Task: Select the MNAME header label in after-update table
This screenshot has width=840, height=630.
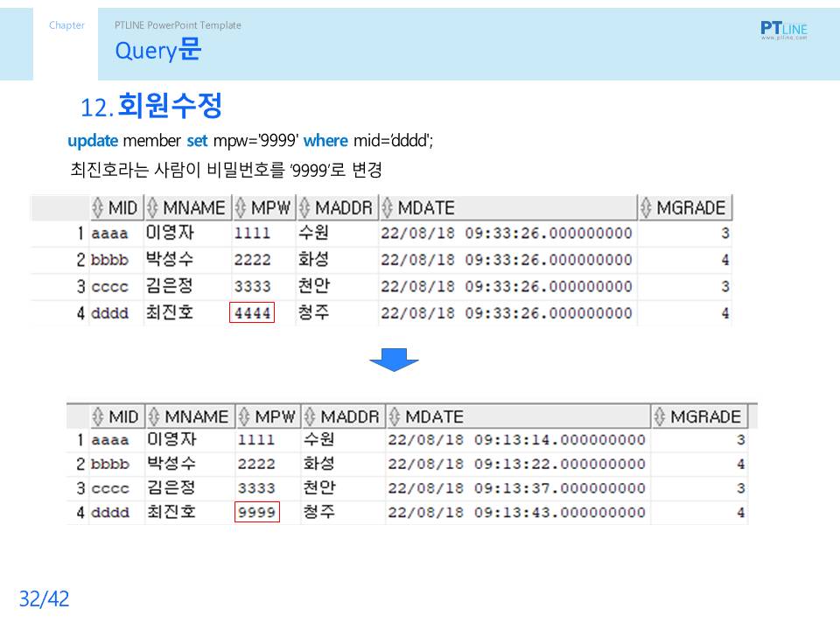Action: 197,416
